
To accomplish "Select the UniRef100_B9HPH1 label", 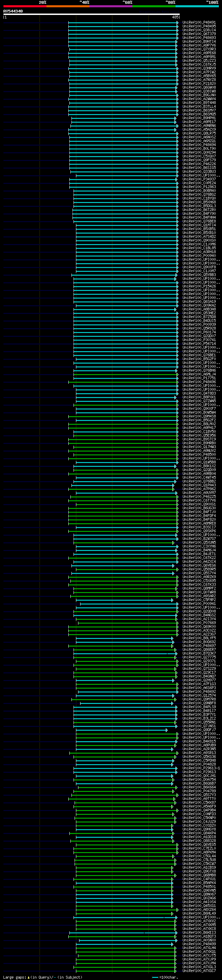I will [199, 118].
